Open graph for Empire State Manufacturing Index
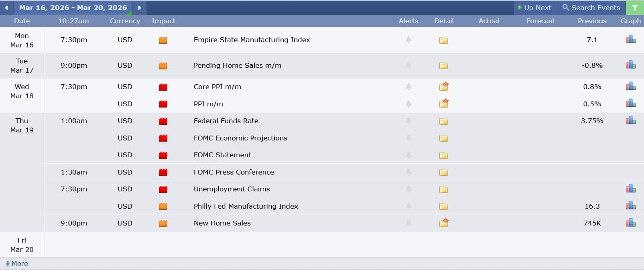 pyautogui.click(x=630, y=40)
